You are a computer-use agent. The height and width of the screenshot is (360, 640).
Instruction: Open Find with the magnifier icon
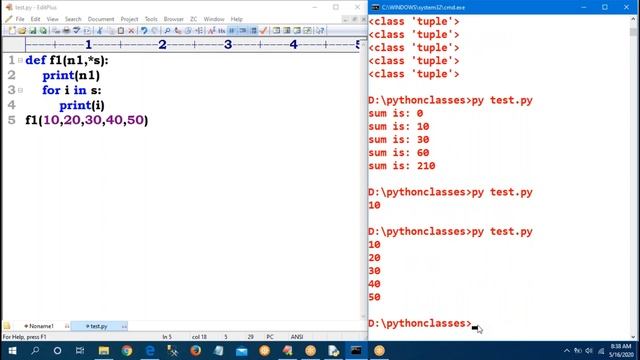(x=167, y=31)
